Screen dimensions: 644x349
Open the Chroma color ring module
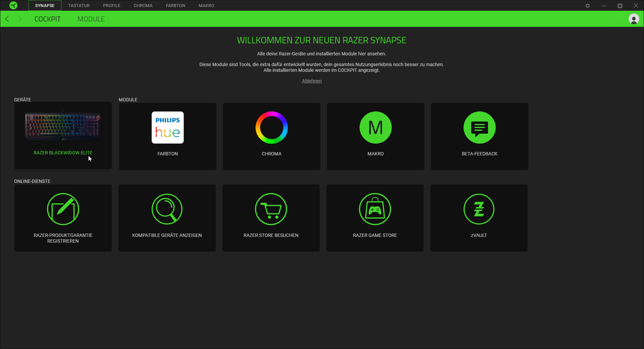271,128
